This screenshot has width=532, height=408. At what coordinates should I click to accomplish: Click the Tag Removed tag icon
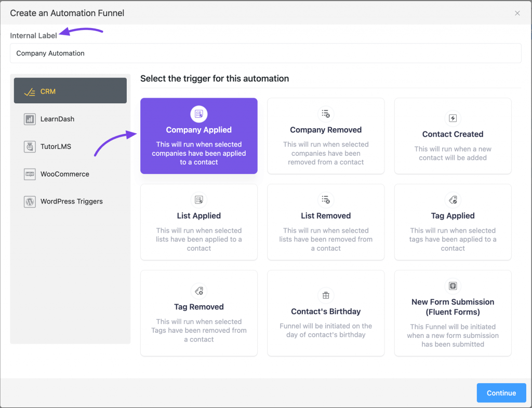coord(199,291)
